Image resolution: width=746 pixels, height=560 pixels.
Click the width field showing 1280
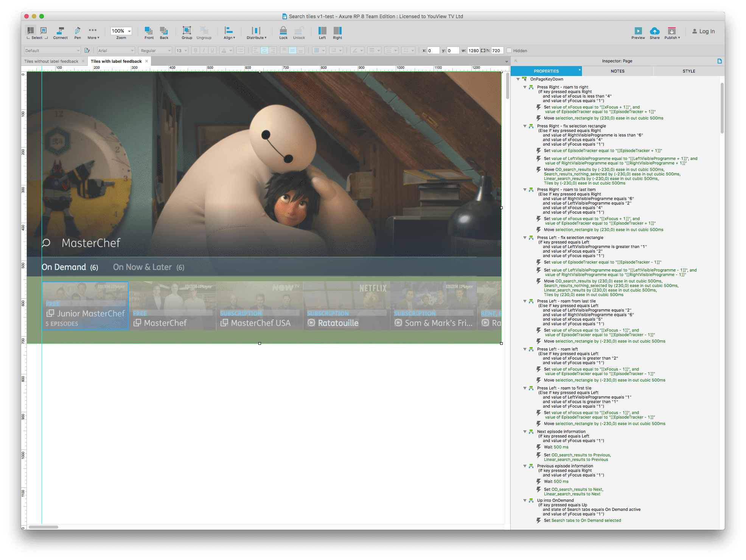(474, 50)
